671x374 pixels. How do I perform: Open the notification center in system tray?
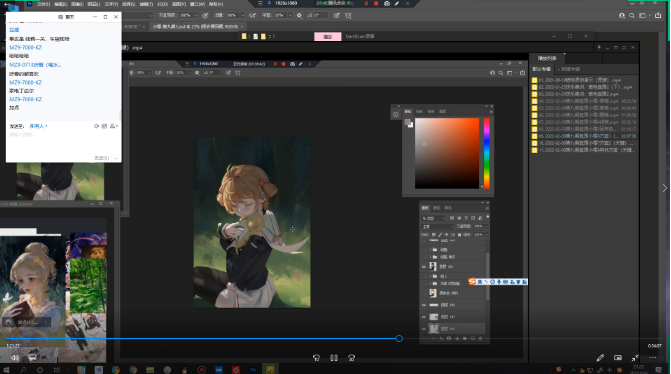click(x=659, y=369)
